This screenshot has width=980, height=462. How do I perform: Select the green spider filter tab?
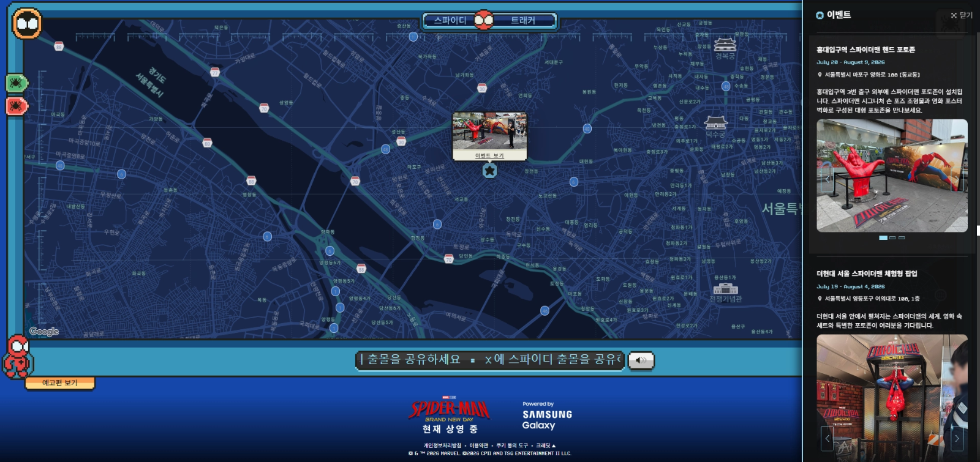point(17,83)
